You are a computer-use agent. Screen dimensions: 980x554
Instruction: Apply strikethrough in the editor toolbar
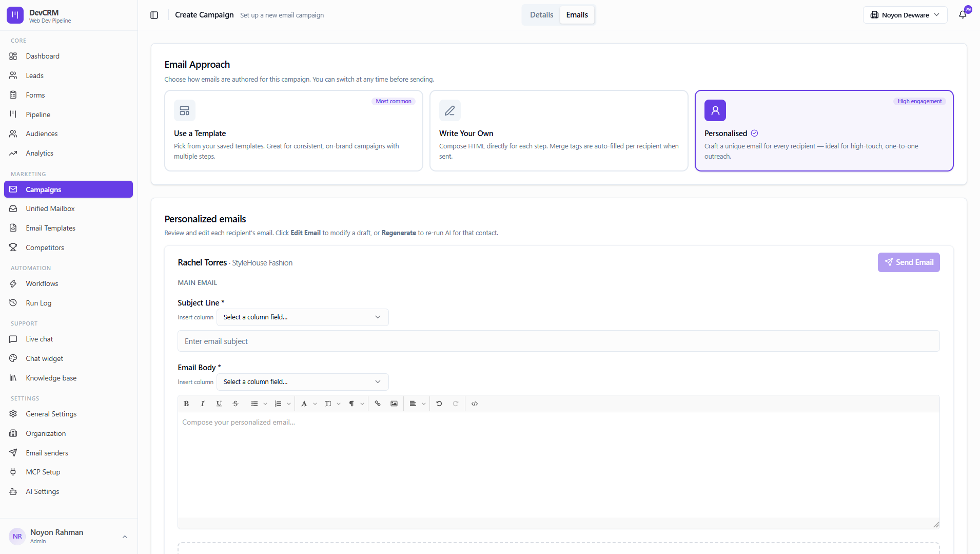(236, 404)
